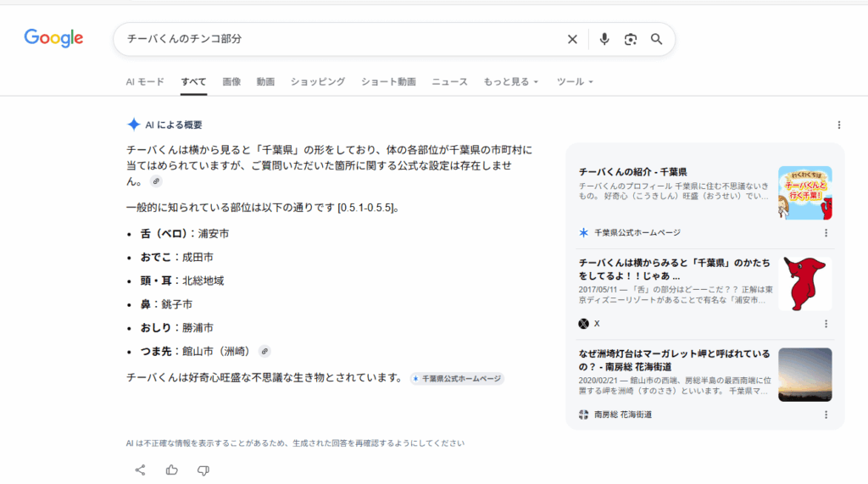The height and width of the screenshot is (484, 868).
Task: Click the X site favicon
Action: (583, 324)
